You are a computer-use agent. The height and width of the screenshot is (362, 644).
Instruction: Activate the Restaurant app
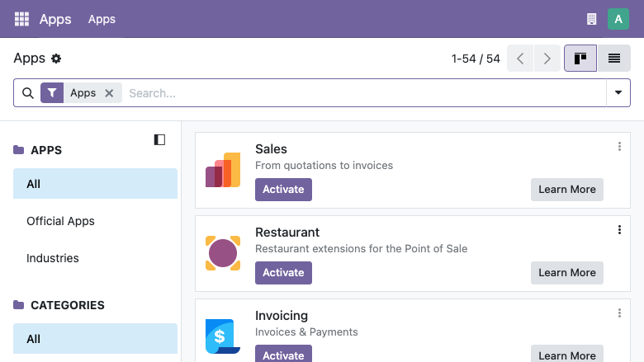283,273
